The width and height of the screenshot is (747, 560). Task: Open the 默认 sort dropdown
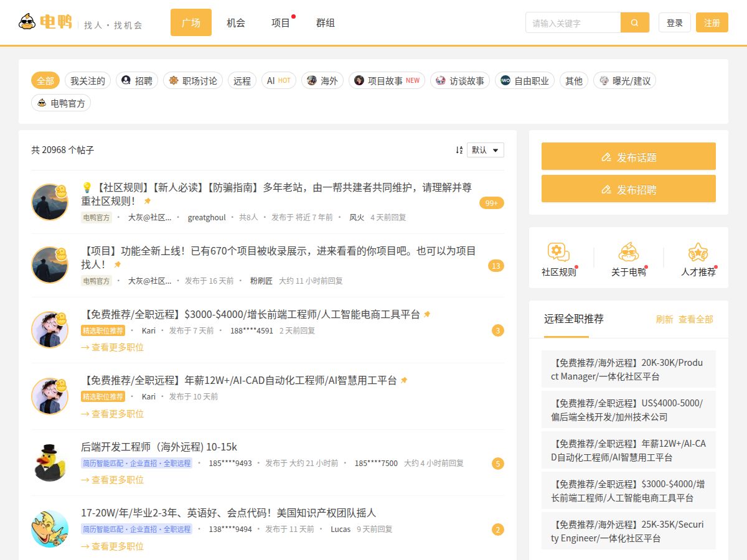tap(486, 150)
